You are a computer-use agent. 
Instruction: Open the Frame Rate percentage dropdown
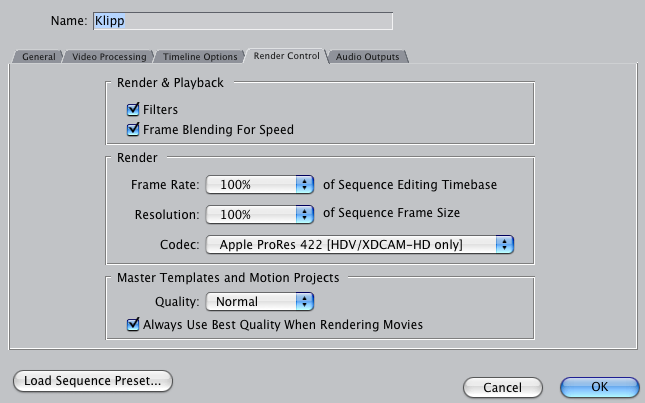tap(260, 185)
